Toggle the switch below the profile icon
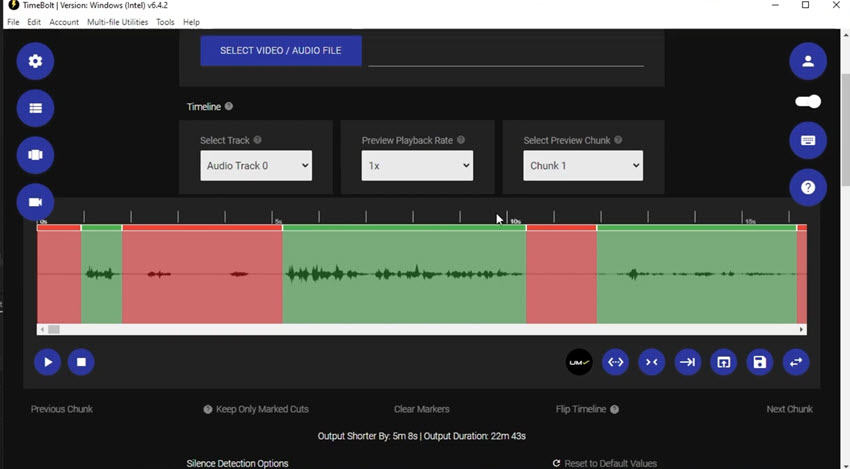Viewport: 850px width, 469px height. (x=808, y=101)
